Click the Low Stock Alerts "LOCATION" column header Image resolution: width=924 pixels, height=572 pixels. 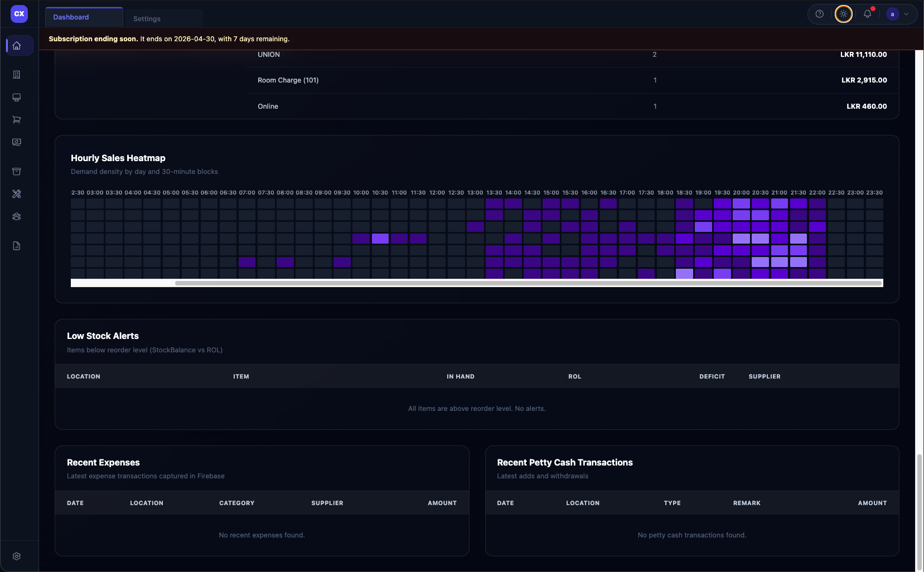(x=84, y=377)
